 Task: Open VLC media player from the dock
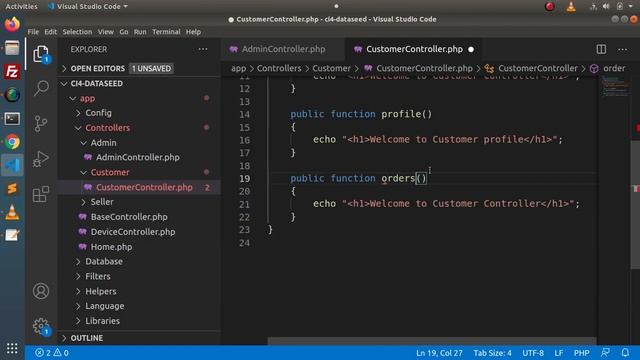12,212
